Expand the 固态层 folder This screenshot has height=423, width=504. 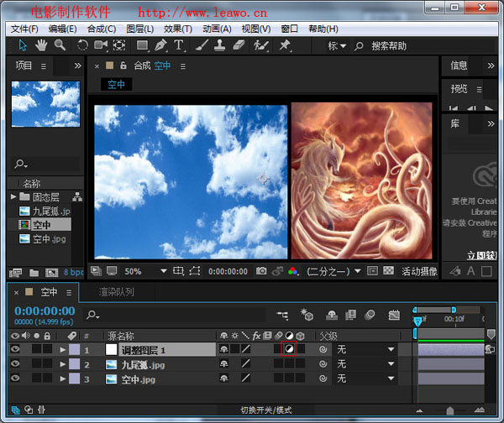[x=13, y=196]
